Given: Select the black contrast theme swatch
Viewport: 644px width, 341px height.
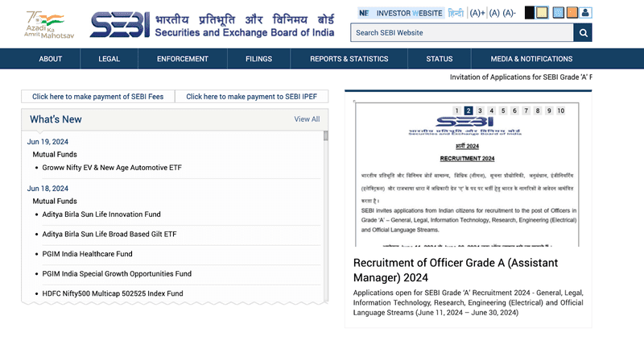Looking at the screenshot, I should coord(530,13).
